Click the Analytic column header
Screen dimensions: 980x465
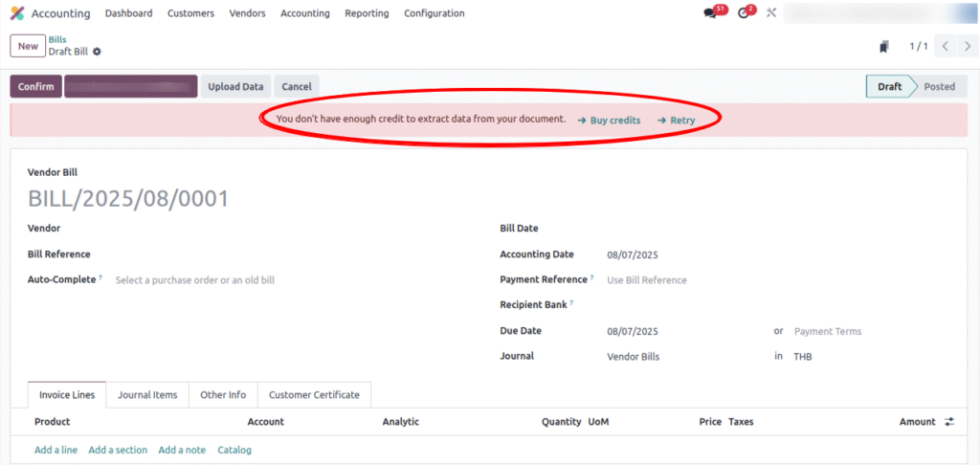[401, 422]
